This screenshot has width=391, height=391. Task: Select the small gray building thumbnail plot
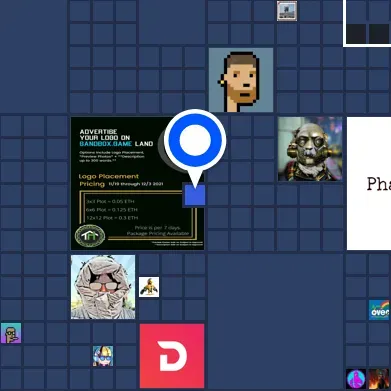point(287,11)
